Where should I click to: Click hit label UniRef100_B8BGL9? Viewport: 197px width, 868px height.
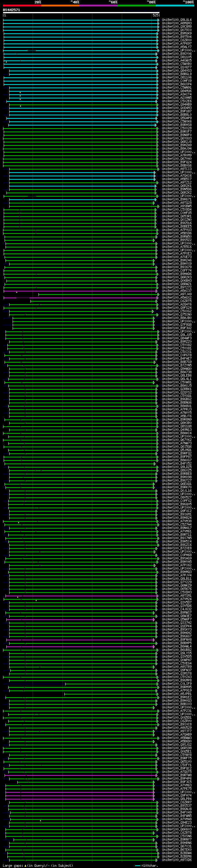click(x=176, y=74)
